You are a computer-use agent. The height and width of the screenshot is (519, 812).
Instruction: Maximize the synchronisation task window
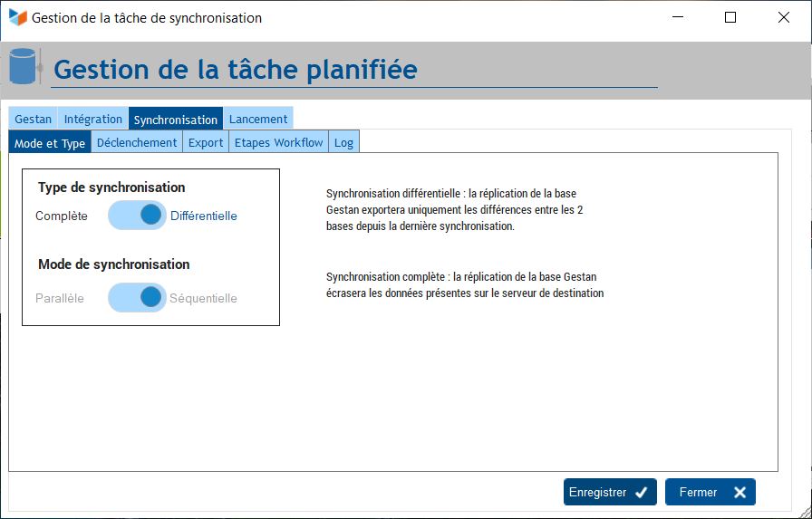click(730, 17)
